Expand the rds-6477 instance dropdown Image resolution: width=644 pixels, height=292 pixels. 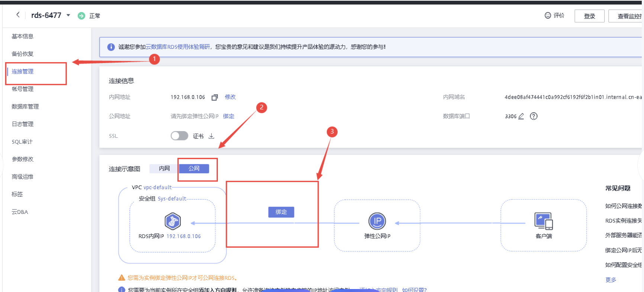[x=68, y=15]
